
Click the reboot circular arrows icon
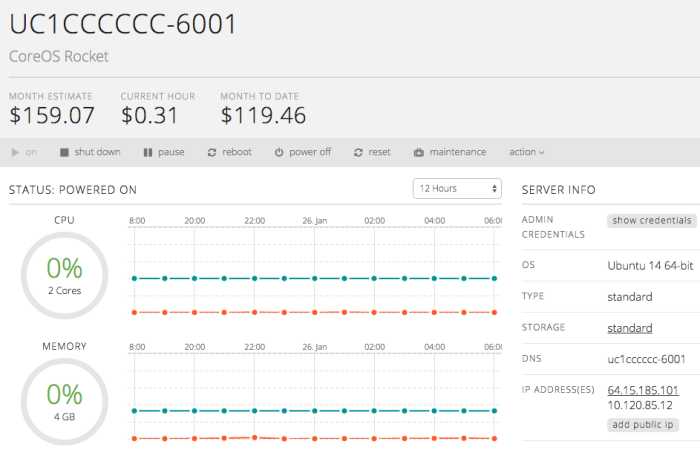tap(211, 152)
